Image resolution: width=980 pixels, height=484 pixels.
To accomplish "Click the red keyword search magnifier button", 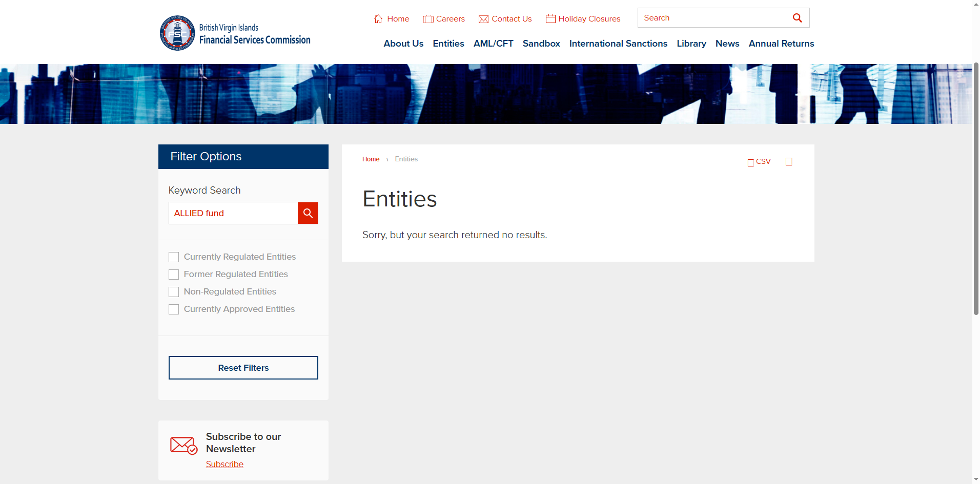I will 308,213.
